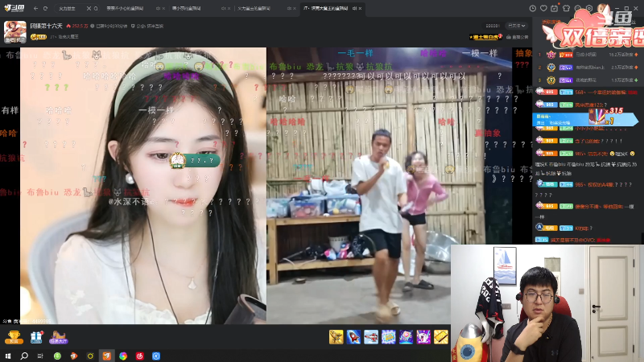Click the blue gift combo banner x315
The image size is (644, 362).
coord(585,118)
